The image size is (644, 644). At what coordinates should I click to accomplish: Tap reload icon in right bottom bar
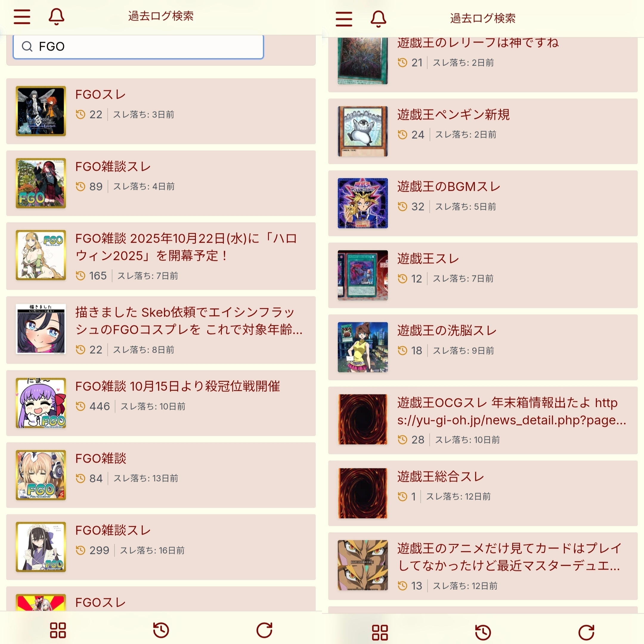click(x=586, y=632)
